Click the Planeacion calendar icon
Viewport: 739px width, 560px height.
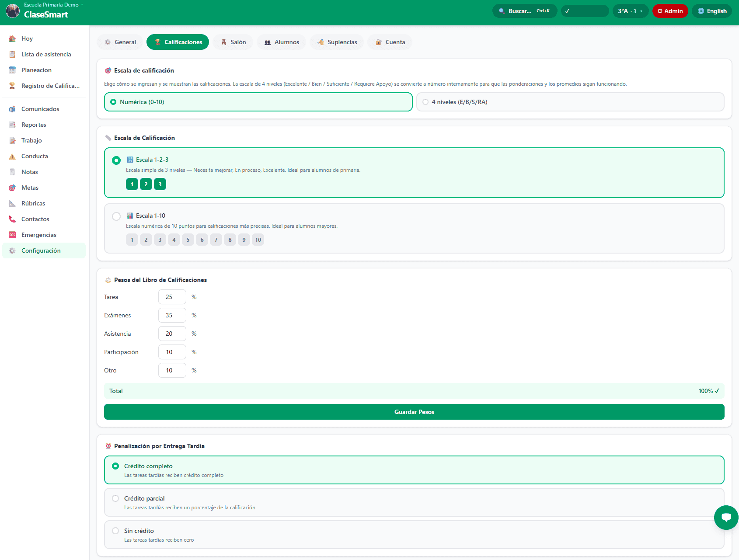(12, 70)
